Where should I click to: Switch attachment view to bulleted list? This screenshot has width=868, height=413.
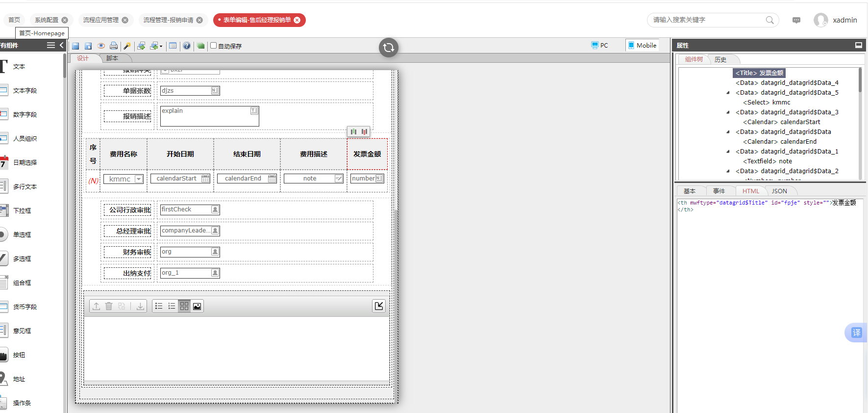coord(159,306)
